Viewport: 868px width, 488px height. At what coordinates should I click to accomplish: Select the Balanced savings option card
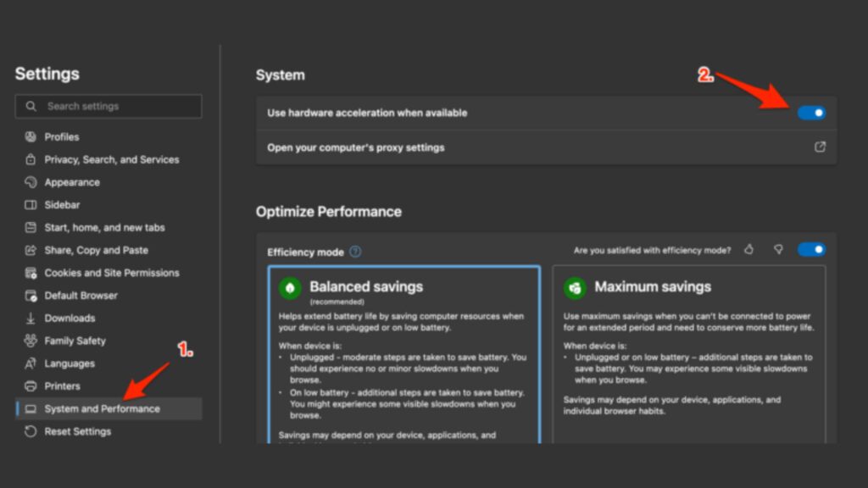tap(403, 356)
